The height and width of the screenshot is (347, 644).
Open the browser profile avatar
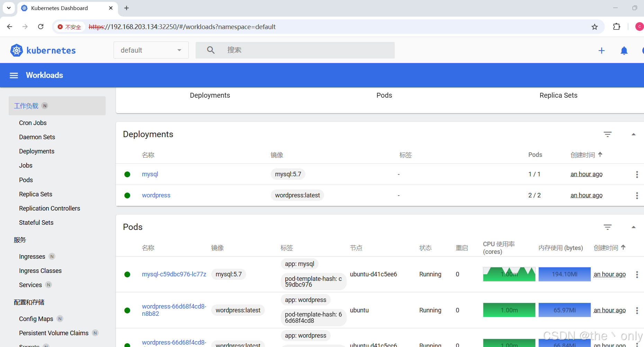[639, 27]
